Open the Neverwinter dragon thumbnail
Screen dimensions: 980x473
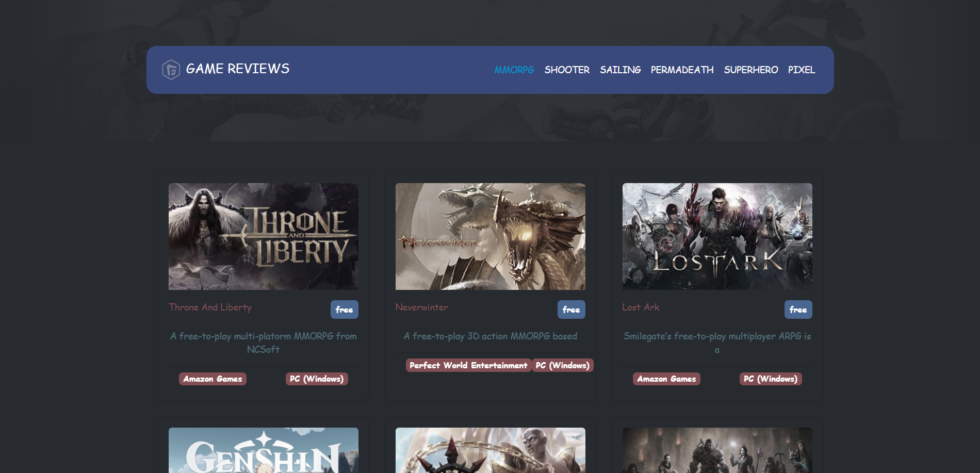(490, 236)
